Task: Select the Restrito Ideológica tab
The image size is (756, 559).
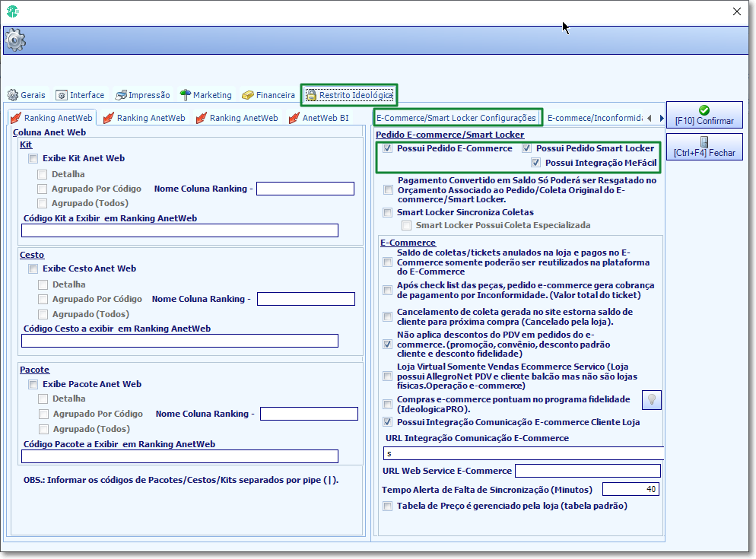Action: pyautogui.click(x=350, y=95)
